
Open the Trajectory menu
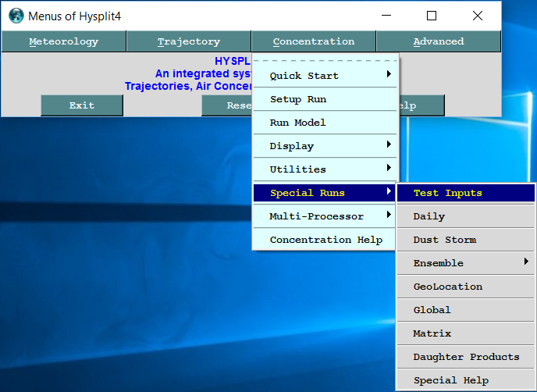click(x=189, y=41)
